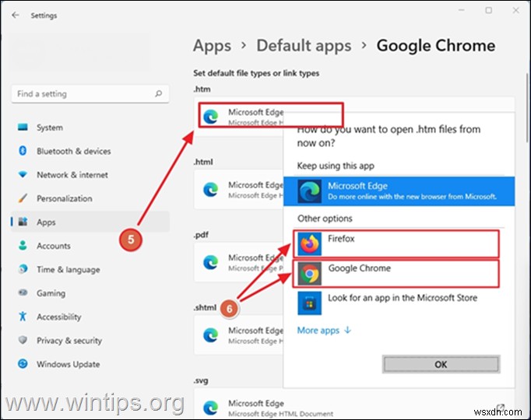
Task: Click the external link icon in .svg row
Action: tap(501, 408)
